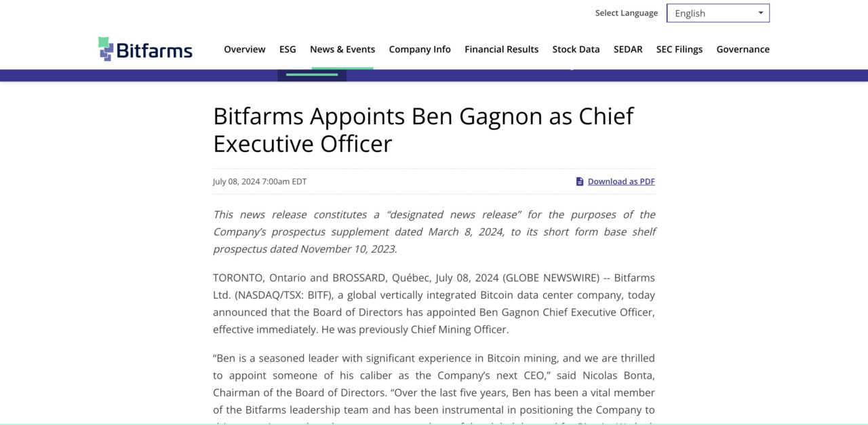
Task: Open the Select Language dropdown
Action: (717, 12)
